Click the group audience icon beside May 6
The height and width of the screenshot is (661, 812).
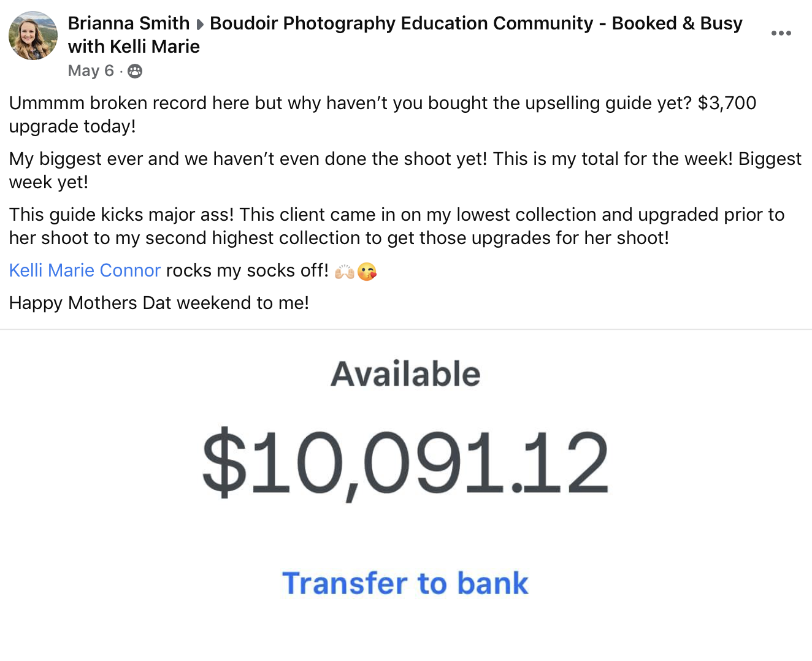pos(135,71)
